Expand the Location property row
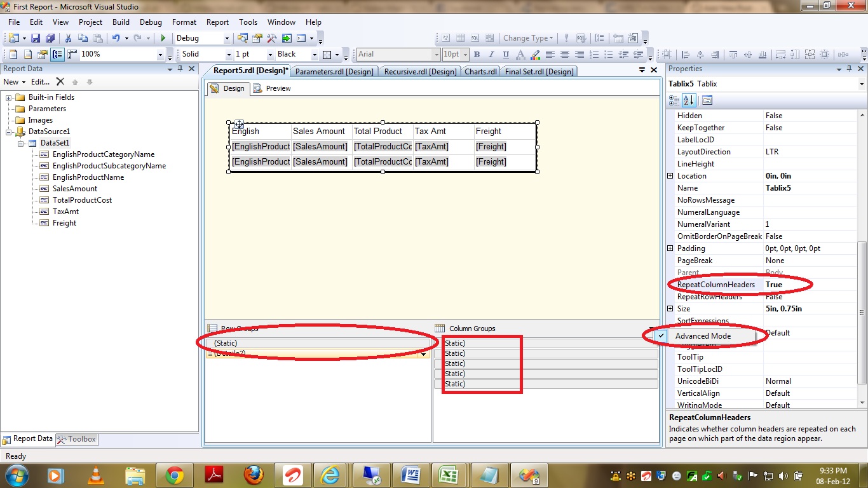 click(x=670, y=176)
